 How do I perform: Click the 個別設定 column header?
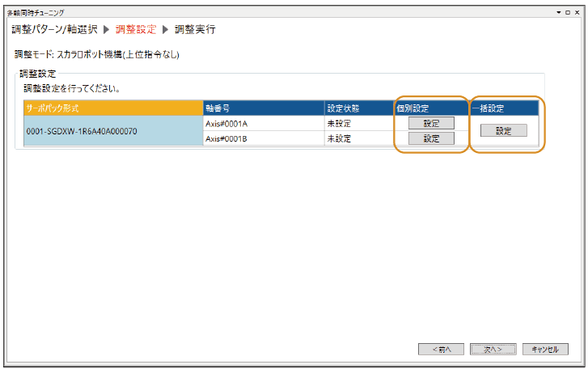[431, 108]
